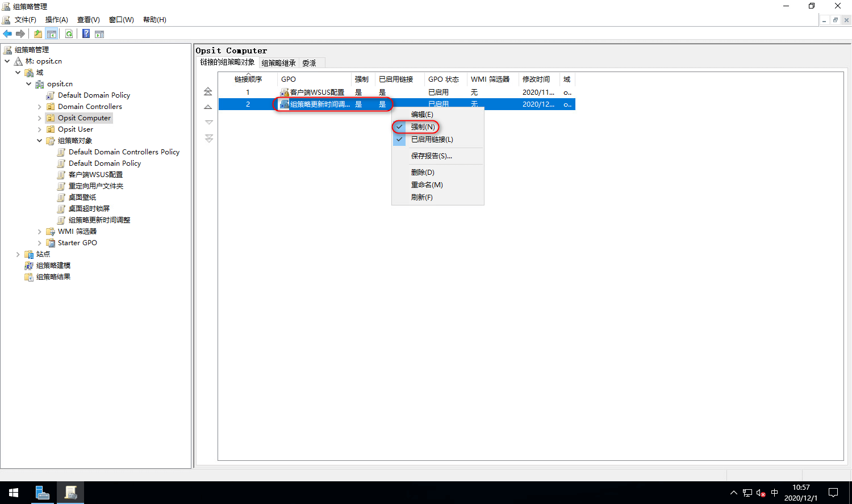This screenshot has width=852, height=504.
Task: Toggle the show/hide console tree toolbar icon
Action: click(x=52, y=33)
